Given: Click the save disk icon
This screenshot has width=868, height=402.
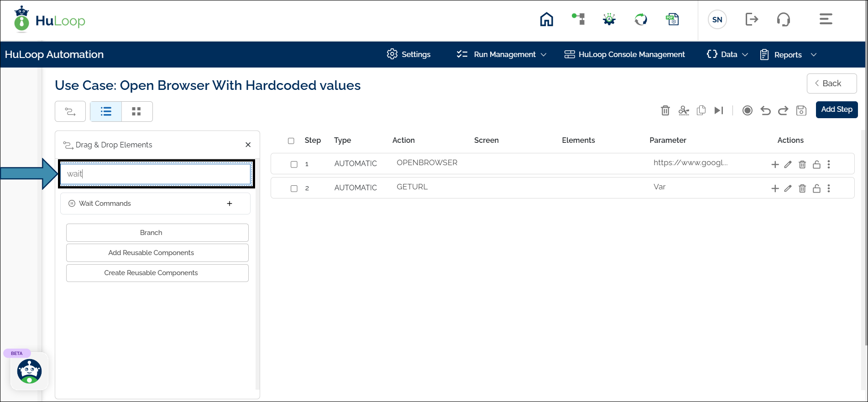Looking at the screenshot, I should 801,110.
